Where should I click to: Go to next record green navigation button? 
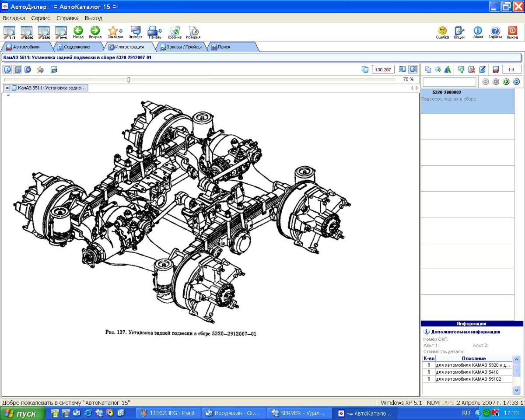pyautogui.click(x=506, y=81)
